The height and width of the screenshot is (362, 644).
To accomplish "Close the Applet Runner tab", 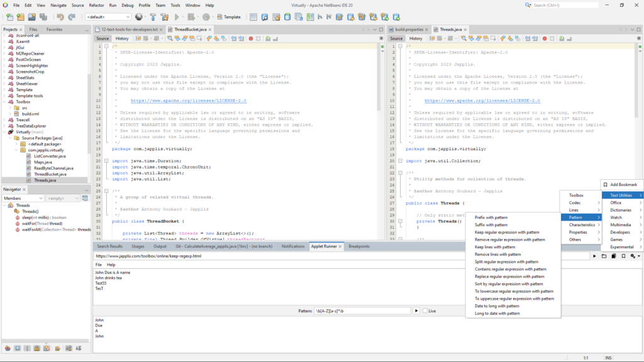I will tap(340, 246).
